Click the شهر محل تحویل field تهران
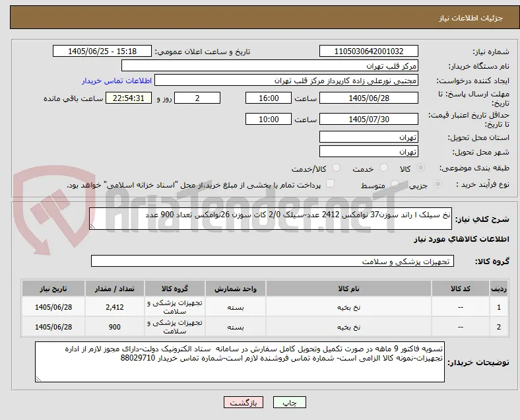 369,152
